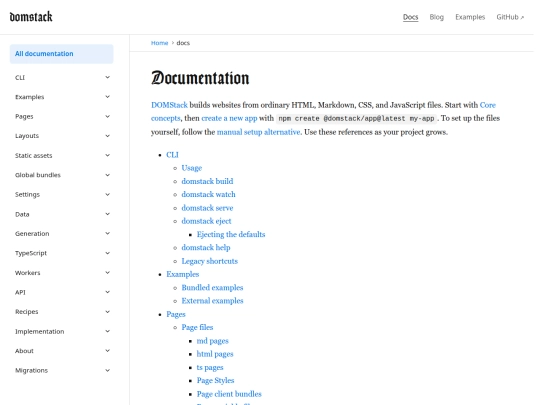Click the TypeScript sidebar label
The image size is (540, 405).
point(31,253)
